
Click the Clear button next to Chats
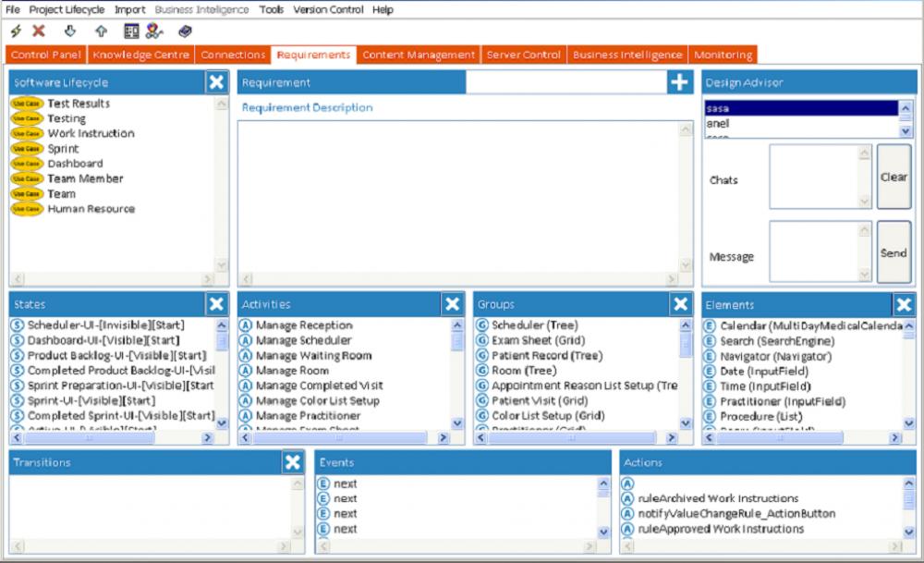894,177
